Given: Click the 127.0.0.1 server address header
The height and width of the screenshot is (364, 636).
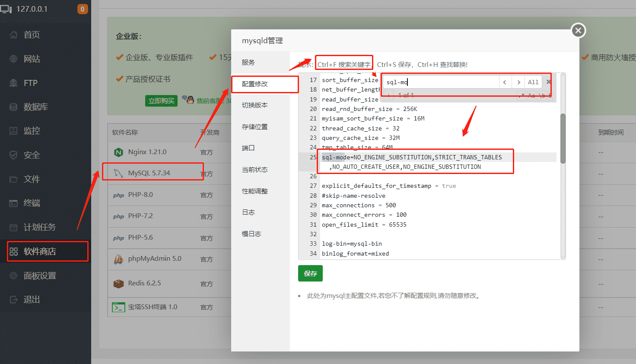Looking at the screenshot, I should [32, 9].
